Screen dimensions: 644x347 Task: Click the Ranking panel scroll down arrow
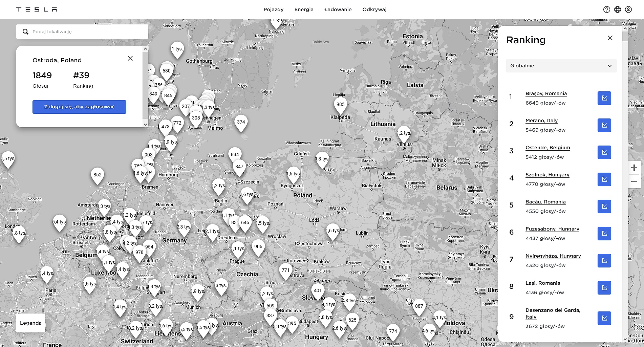pyautogui.click(x=625, y=339)
